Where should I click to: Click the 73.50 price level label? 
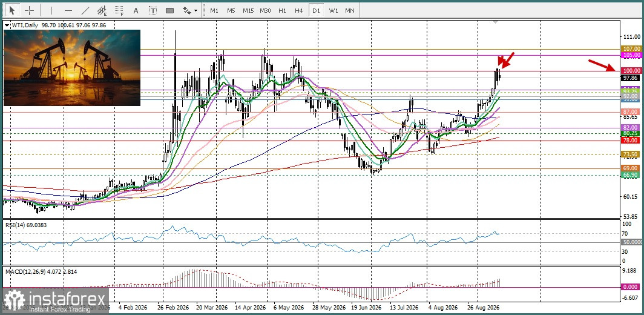pyautogui.click(x=631, y=154)
